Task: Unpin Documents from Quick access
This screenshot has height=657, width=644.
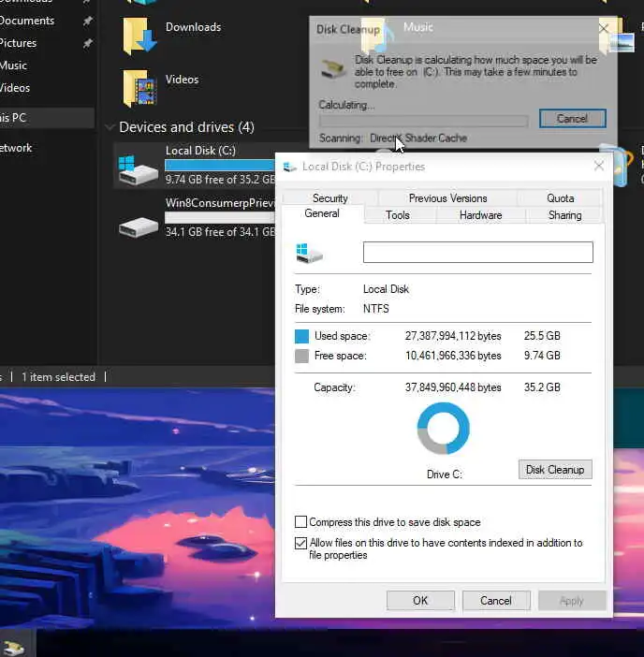Action: pyautogui.click(x=88, y=21)
